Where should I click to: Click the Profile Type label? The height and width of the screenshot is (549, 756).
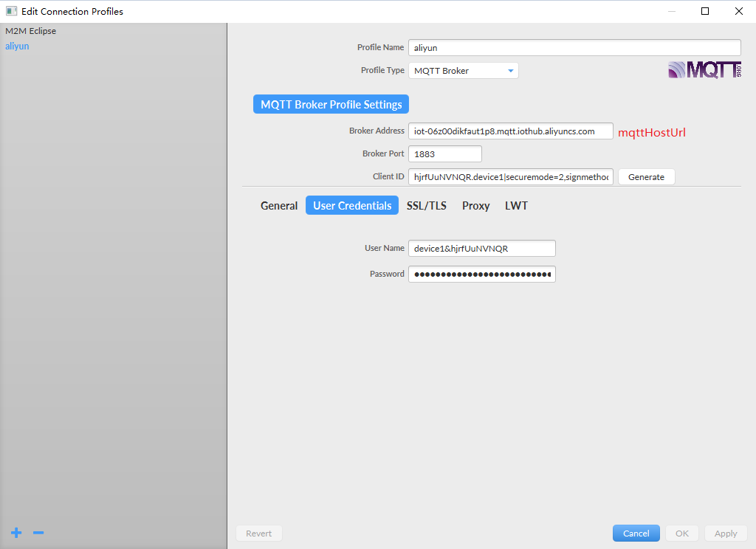382,70
